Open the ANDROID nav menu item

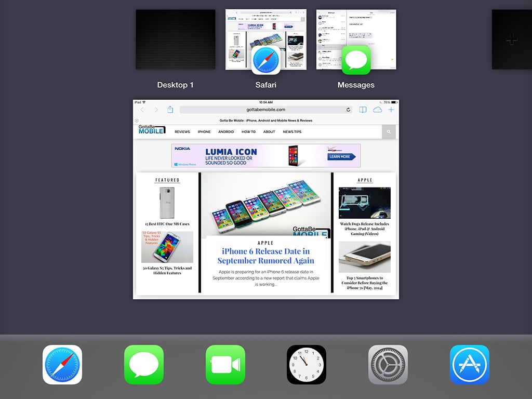pos(226,132)
